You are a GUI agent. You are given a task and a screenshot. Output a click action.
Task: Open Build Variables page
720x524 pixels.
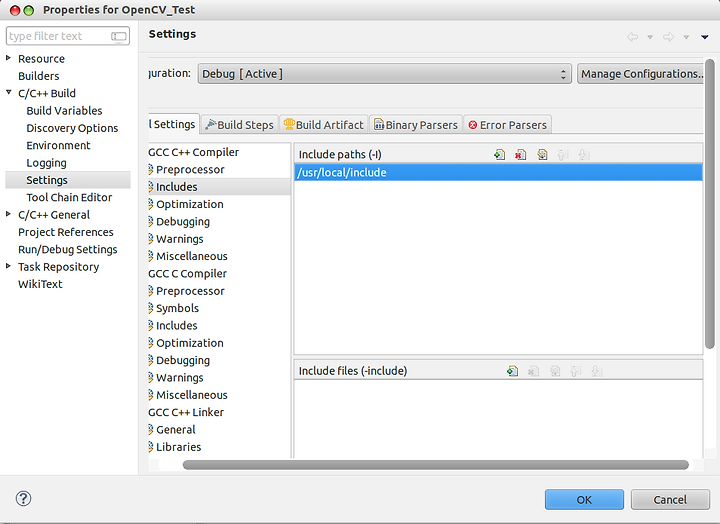click(64, 111)
